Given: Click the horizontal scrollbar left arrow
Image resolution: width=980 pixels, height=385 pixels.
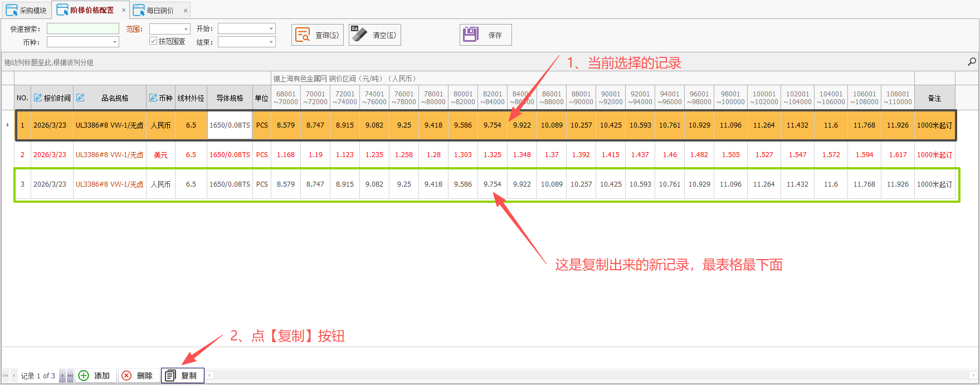Looking at the screenshot, I should (209, 376).
